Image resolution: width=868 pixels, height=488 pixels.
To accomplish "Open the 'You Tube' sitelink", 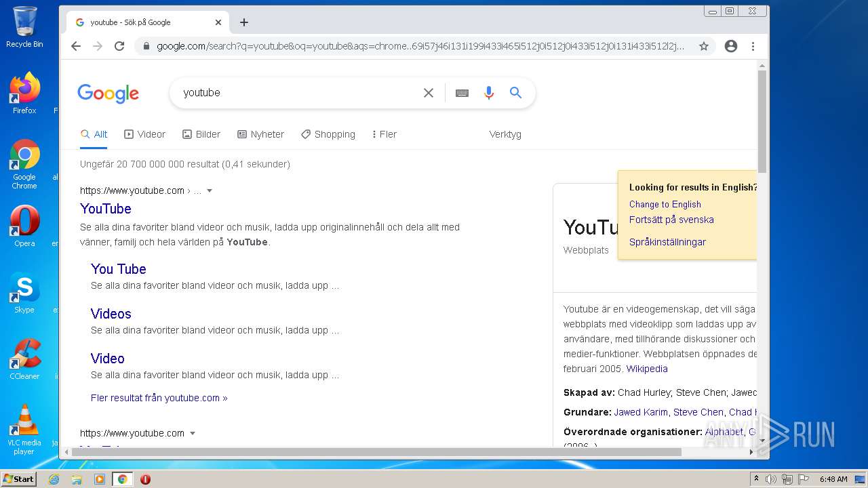I will (119, 269).
